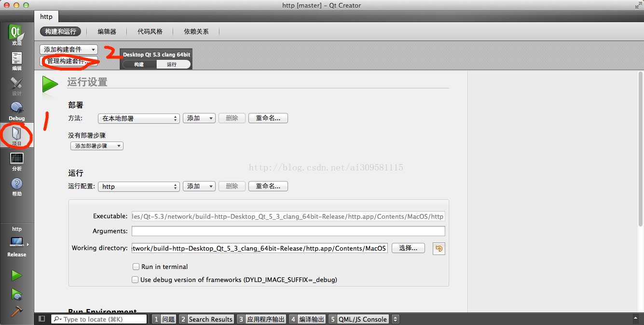Click the fullscreen icon in title bar
The image size is (644, 325).
point(638,5)
